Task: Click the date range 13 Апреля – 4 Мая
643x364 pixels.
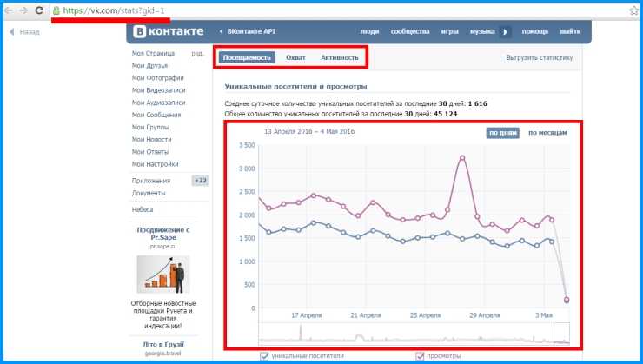Action: click(309, 131)
